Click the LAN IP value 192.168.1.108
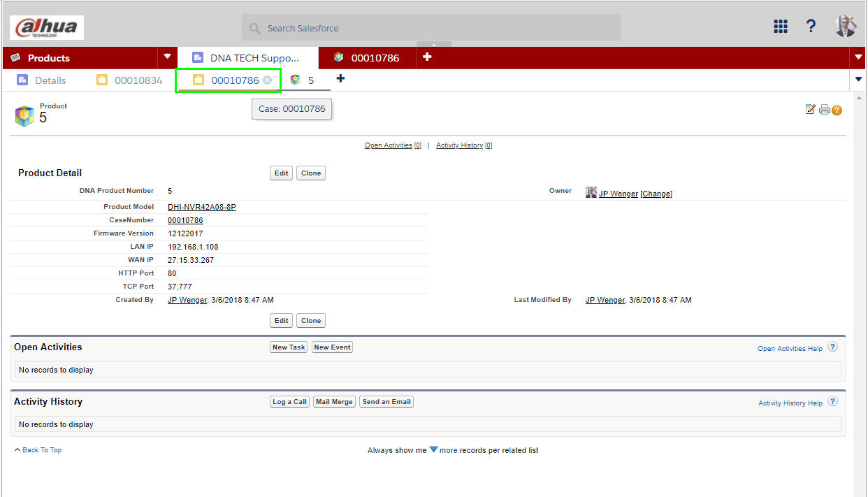Image resolution: width=868 pixels, height=497 pixels. (193, 247)
